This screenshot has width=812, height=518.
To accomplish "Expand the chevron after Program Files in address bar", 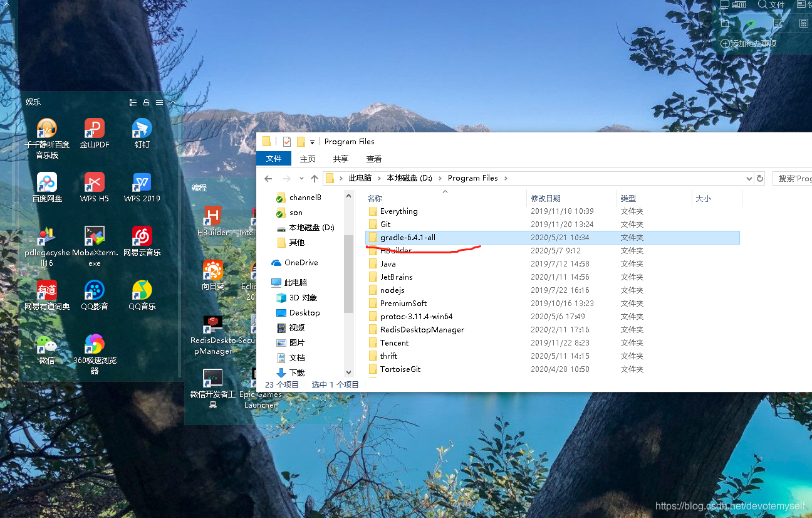I will [x=506, y=178].
